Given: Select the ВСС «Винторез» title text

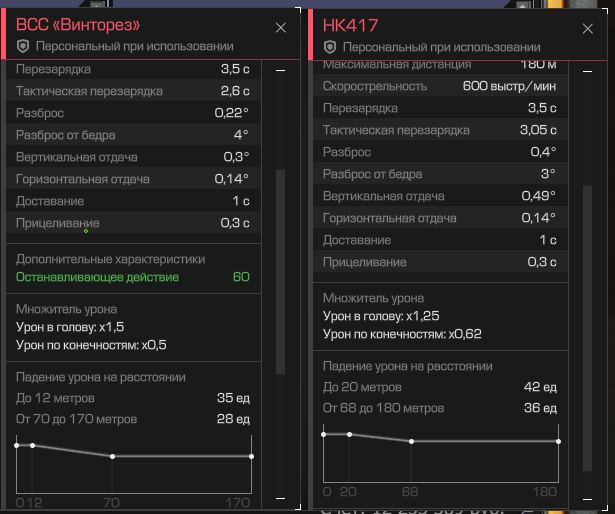Looking at the screenshot, I should [x=78, y=25].
